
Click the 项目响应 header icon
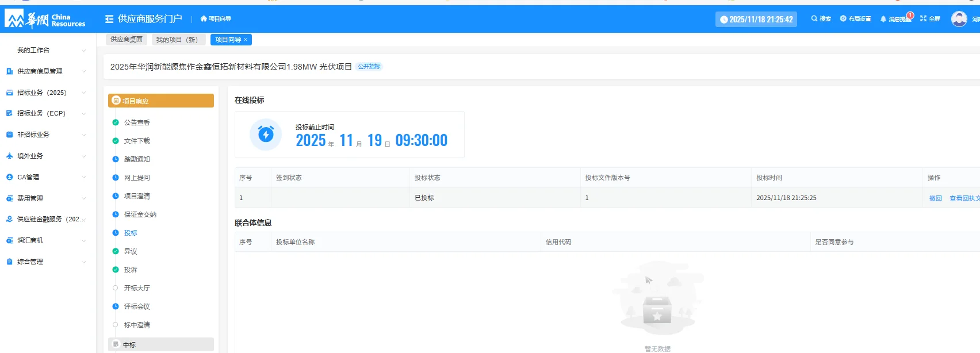click(116, 101)
